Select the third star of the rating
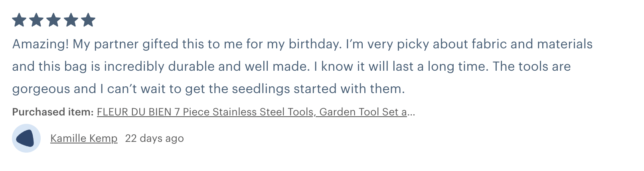This screenshot has height=171, width=644. point(53,20)
